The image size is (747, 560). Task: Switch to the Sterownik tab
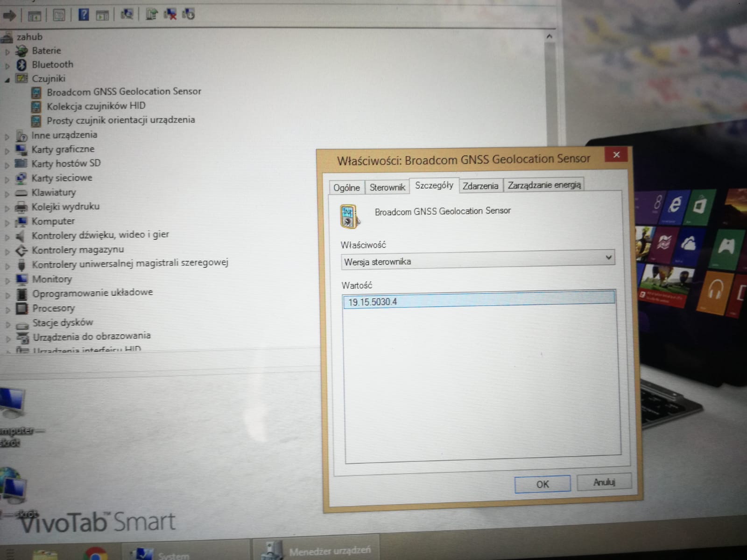pos(388,187)
